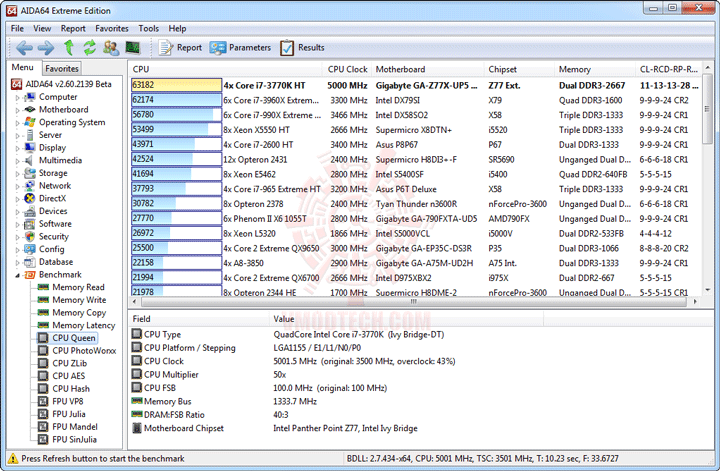Click the Software icon in the tree
Image resolution: width=720 pixels, height=471 pixels.
30,224
